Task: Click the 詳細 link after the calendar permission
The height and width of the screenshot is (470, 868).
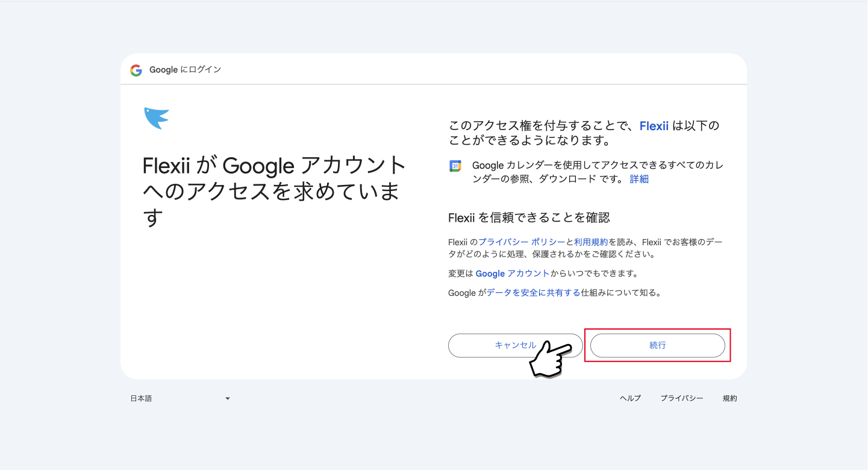Action: pyautogui.click(x=639, y=179)
